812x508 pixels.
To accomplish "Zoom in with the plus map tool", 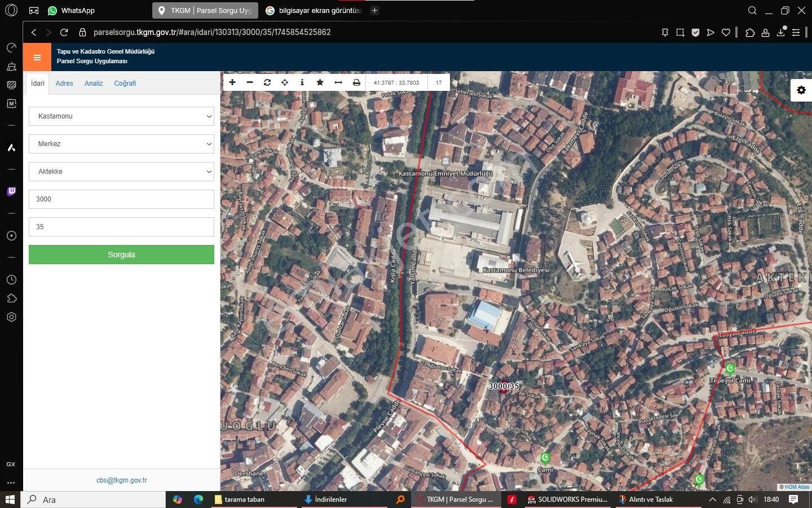I will (232, 82).
